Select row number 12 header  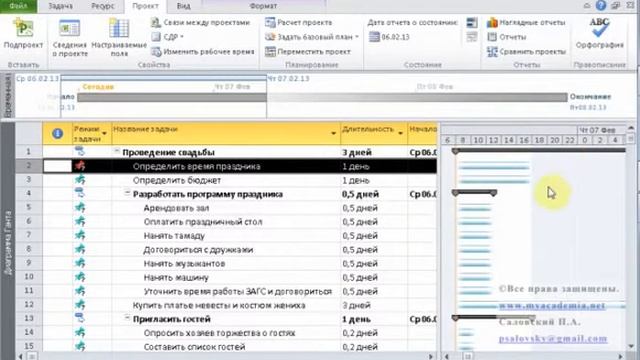[29, 304]
